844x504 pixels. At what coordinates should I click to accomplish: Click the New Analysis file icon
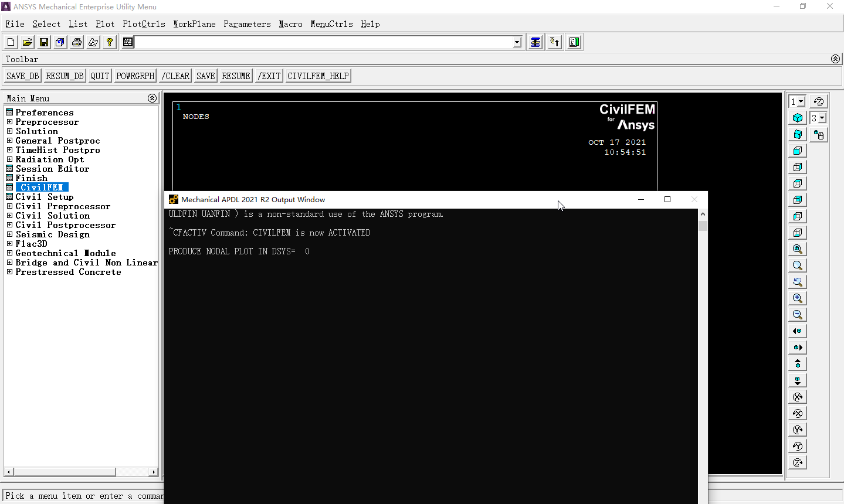pyautogui.click(x=11, y=42)
